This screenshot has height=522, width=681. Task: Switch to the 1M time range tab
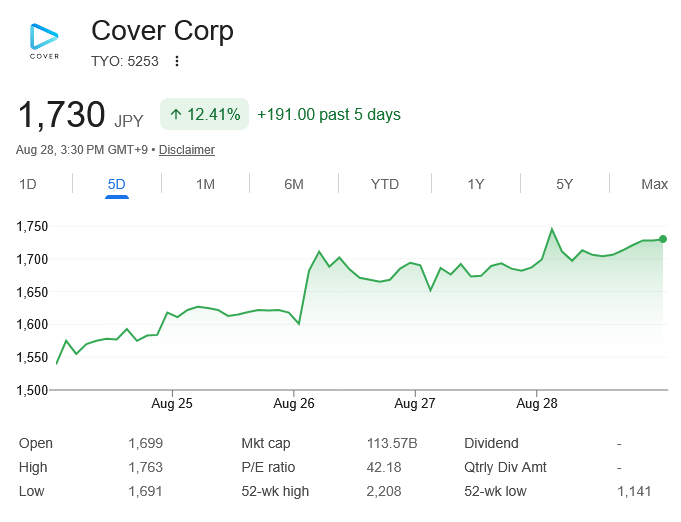pos(205,185)
